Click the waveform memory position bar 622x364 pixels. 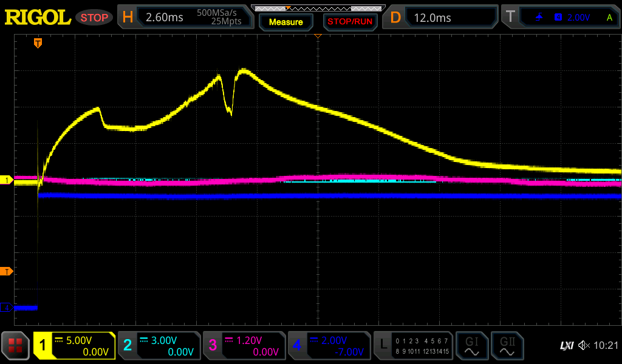coord(318,8)
